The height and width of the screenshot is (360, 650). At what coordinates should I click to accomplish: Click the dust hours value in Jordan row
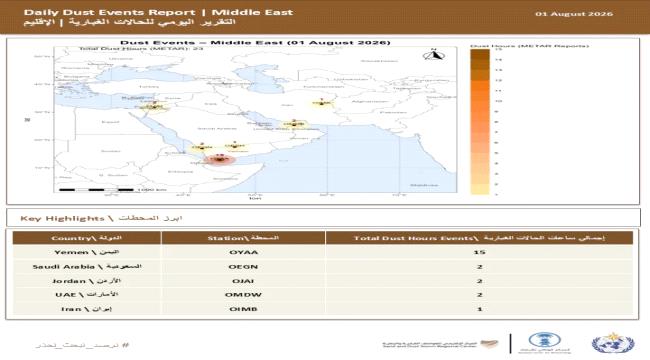pos(479,281)
